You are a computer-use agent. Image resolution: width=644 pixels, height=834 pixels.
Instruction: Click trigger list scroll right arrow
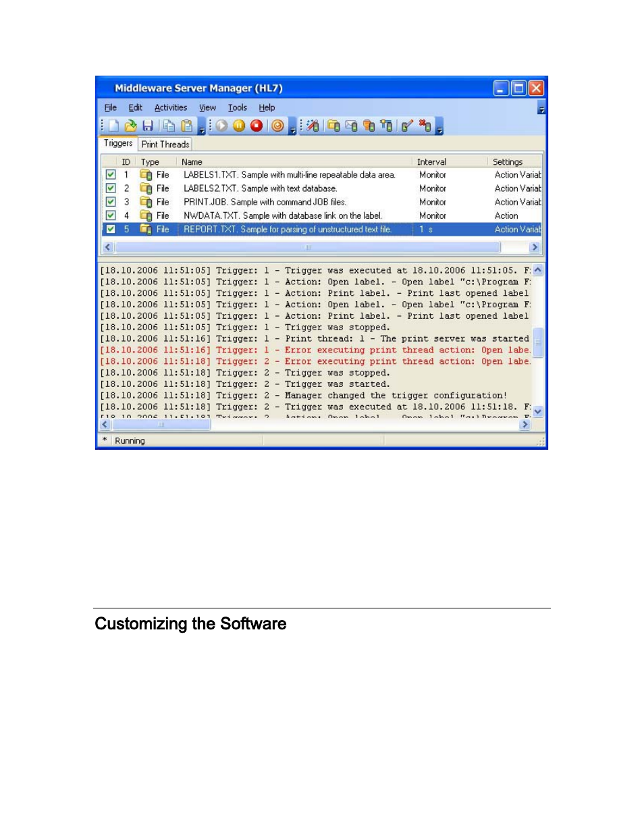(x=535, y=247)
